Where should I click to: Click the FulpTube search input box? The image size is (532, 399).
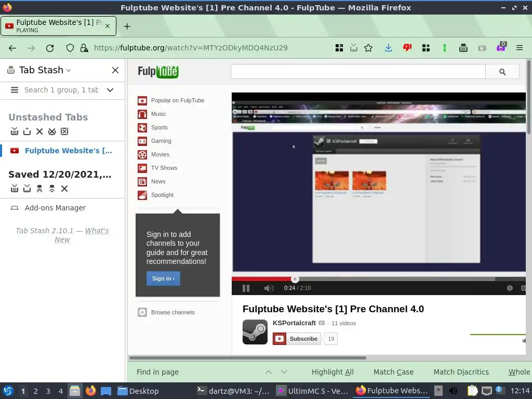pos(358,72)
